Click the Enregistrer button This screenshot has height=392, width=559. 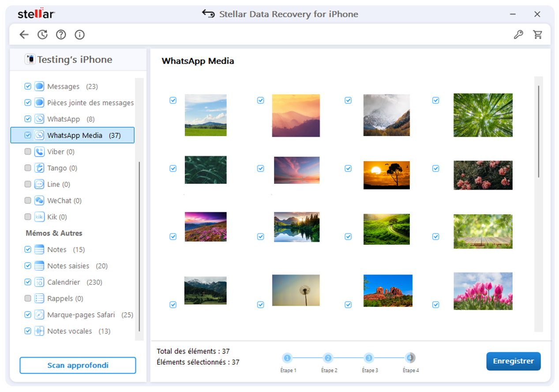(x=513, y=361)
